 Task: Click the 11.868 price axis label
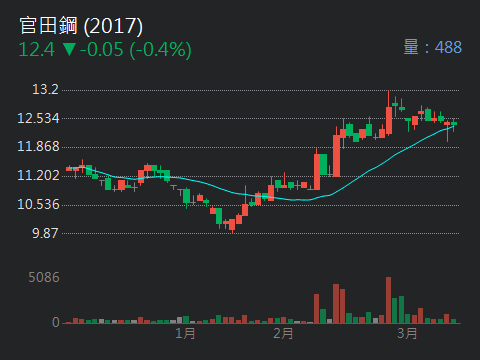(38, 146)
